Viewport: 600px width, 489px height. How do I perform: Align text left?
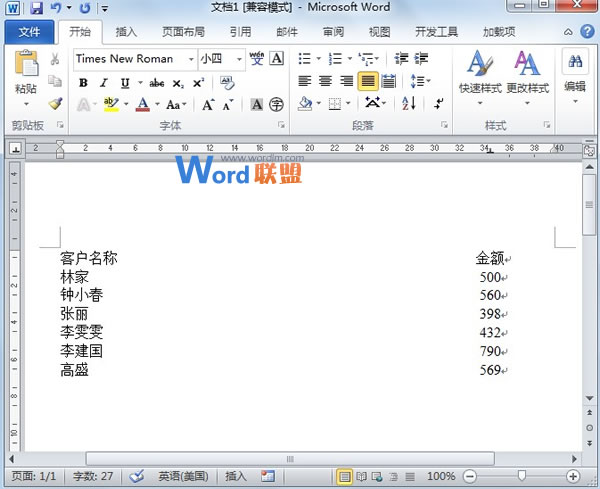305,81
